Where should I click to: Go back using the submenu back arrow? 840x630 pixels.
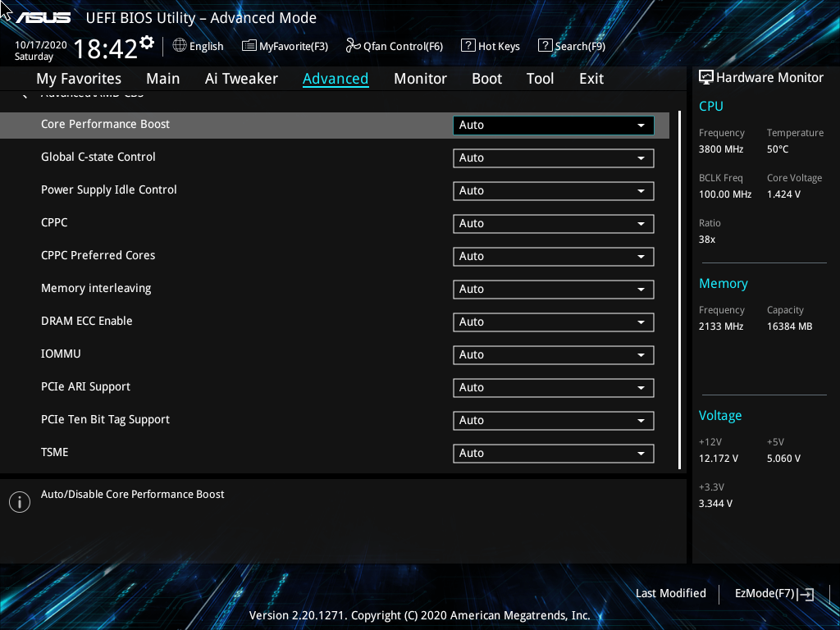click(24, 95)
